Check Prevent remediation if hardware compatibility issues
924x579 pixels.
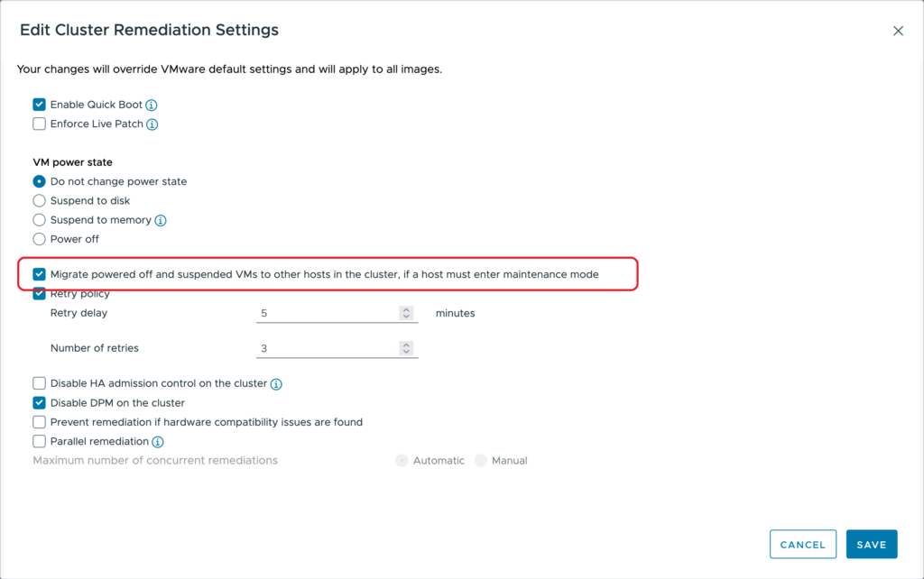[40, 422]
